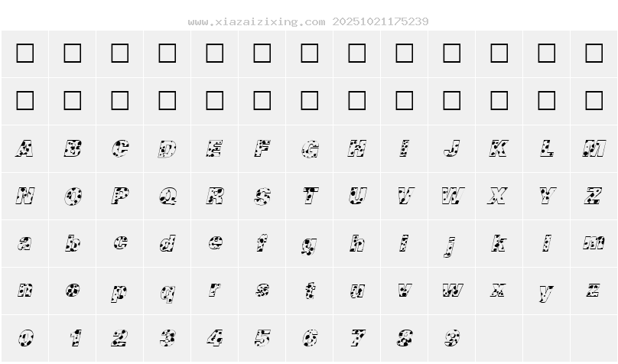
Task: Select the uppercase Z glyph
Action: [594, 196]
